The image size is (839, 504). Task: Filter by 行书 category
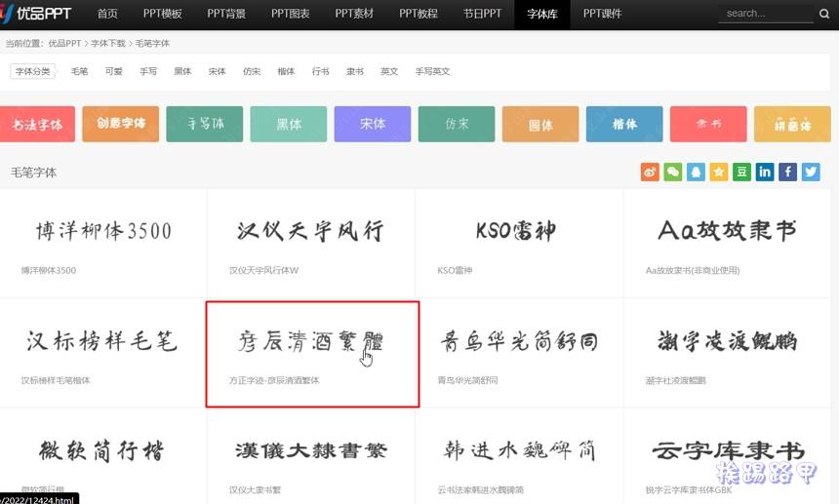tap(321, 71)
